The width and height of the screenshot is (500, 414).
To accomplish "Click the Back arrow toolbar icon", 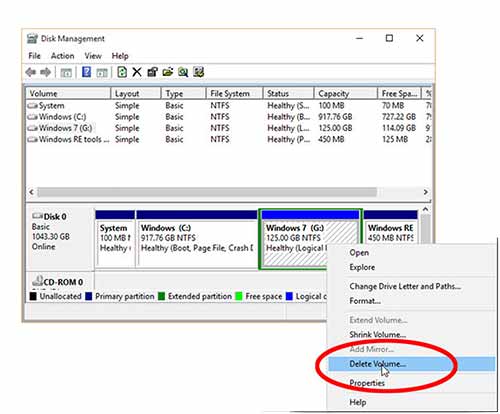I will click(x=31, y=72).
